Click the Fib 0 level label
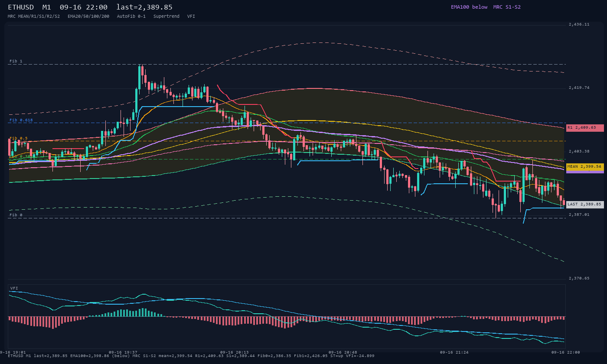 point(16,215)
